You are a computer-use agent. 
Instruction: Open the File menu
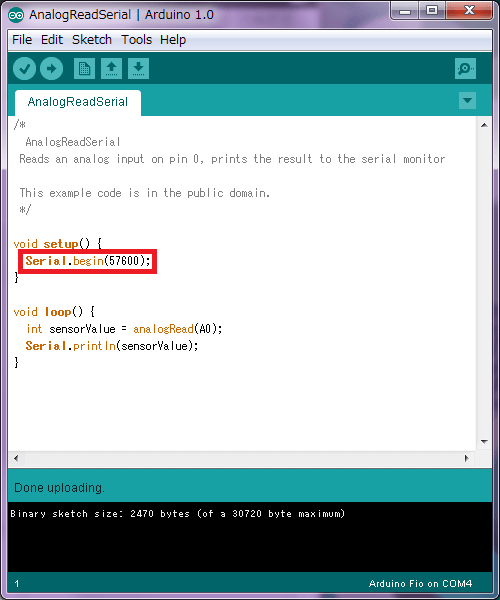pyautogui.click(x=22, y=40)
